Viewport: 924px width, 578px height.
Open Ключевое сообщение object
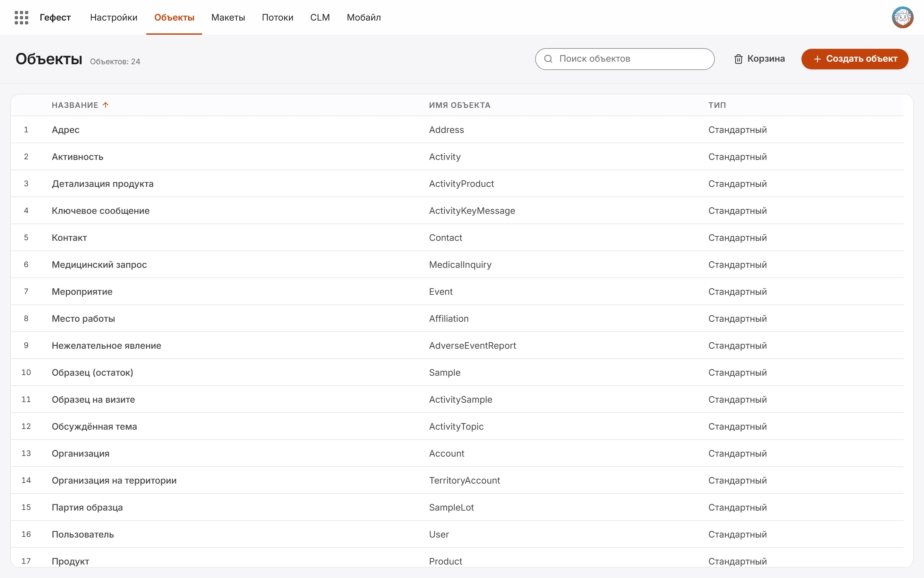click(100, 211)
